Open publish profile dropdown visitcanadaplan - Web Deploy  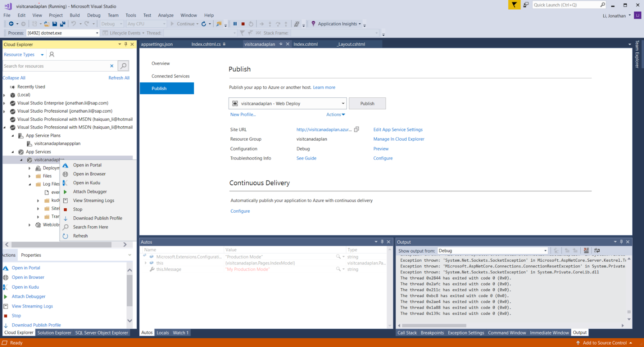(287, 103)
